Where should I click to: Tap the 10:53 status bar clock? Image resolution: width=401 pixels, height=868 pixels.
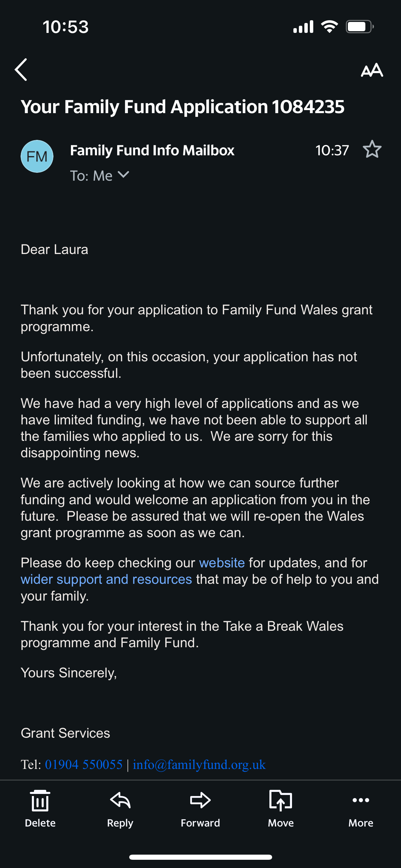(x=65, y=27)
